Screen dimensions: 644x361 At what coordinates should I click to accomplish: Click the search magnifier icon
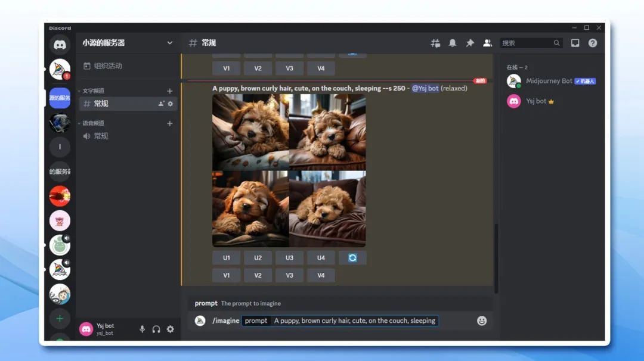point(556,43)
